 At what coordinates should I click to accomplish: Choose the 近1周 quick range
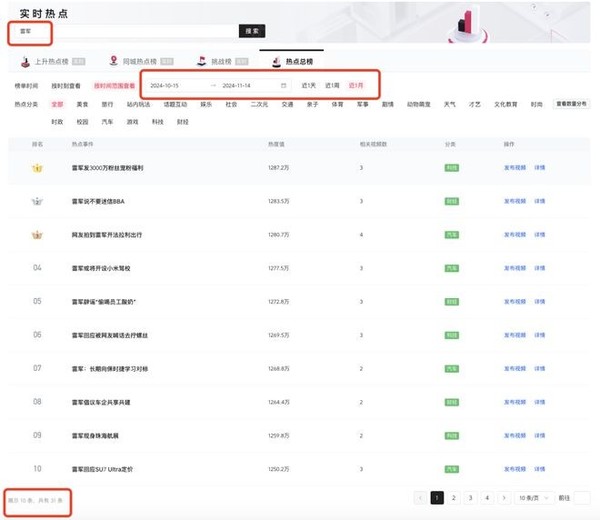[x=332, y=86]
